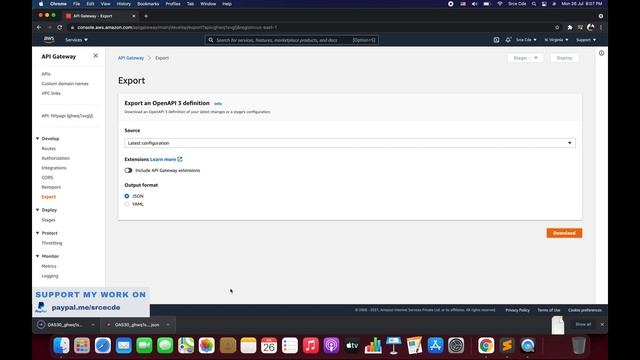Open Finder from the Dock
This screenshot has height=360, width=640.
(x=61, y=345)
